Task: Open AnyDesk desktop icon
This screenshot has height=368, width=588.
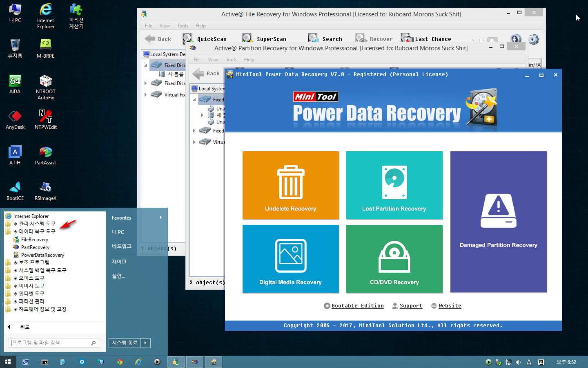Action: click(15, 120)
